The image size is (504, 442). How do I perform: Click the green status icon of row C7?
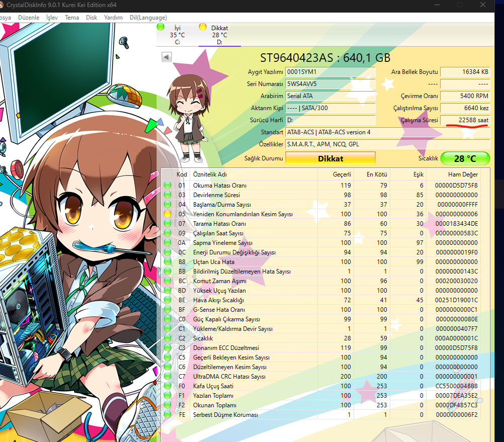(x=167, y=376)
